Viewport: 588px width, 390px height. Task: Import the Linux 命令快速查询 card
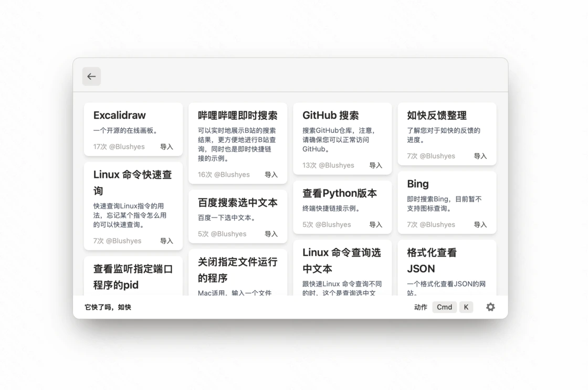[x=166, y=241]
